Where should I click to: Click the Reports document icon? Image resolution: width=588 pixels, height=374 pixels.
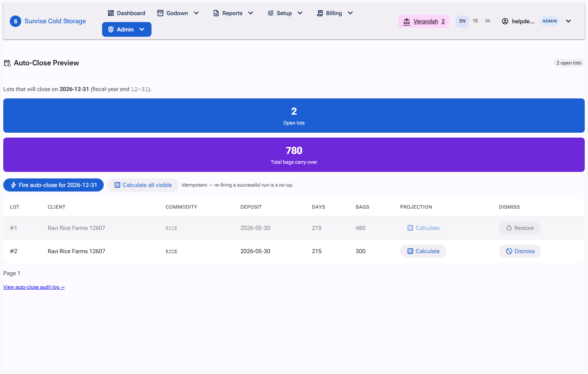216,13
